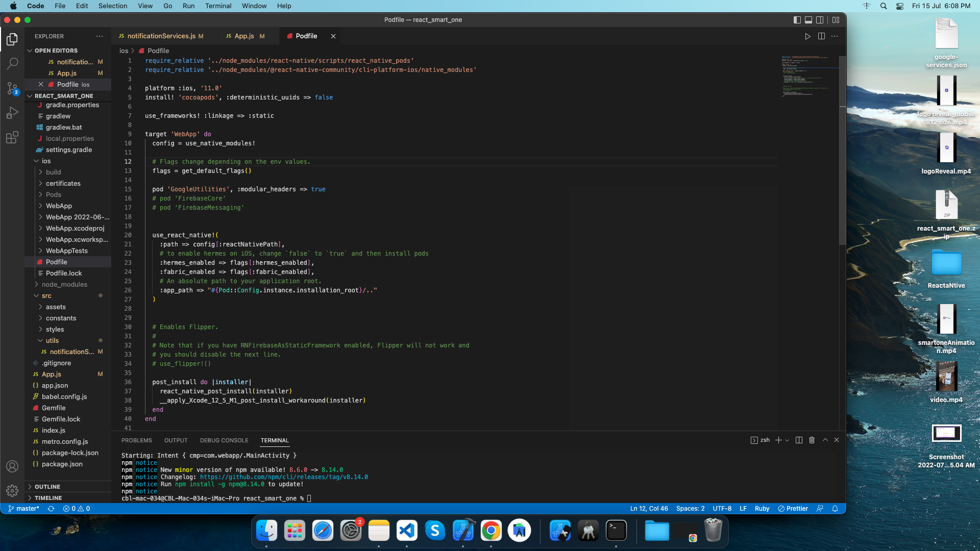Open Source Control view showing 2 pending changes
Image resolution: width=980 pixels, height=551 pixels.
pos(12,88)
